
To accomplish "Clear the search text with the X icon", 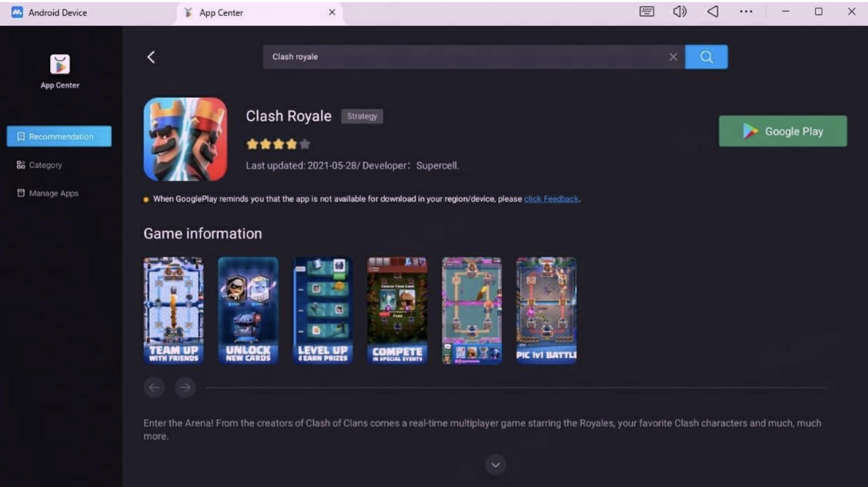I will click(673, 56).
